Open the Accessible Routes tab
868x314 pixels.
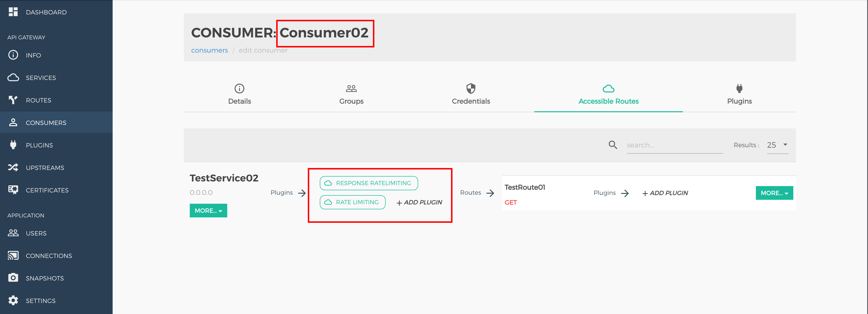click(608, 95)
